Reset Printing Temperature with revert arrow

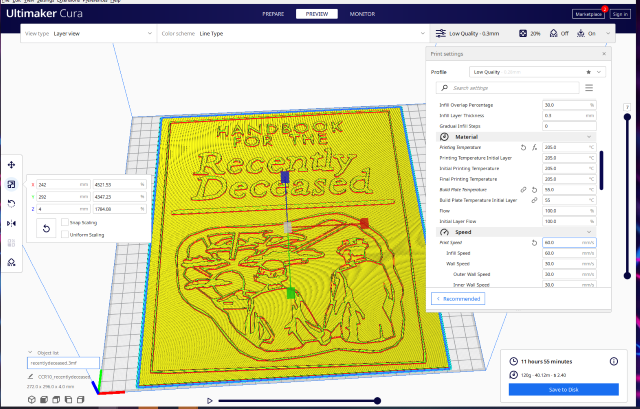coord(523,147)
